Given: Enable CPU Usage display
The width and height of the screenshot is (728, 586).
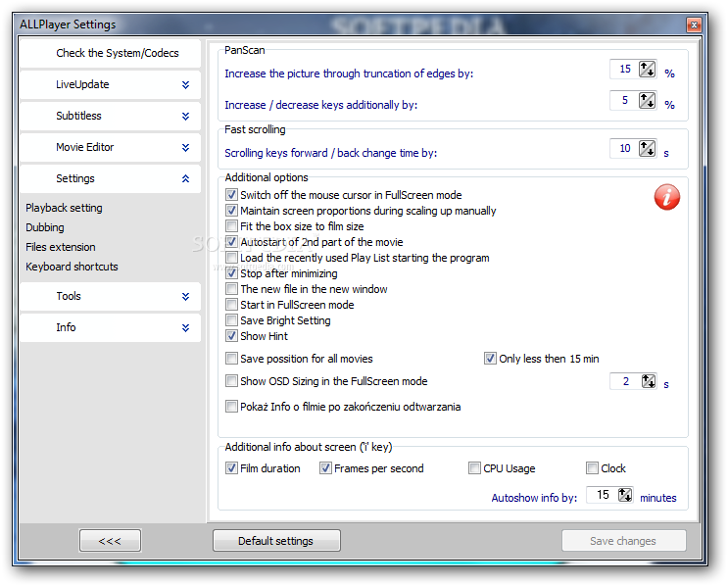Looking at the screenshot, I should click(474, 468).
